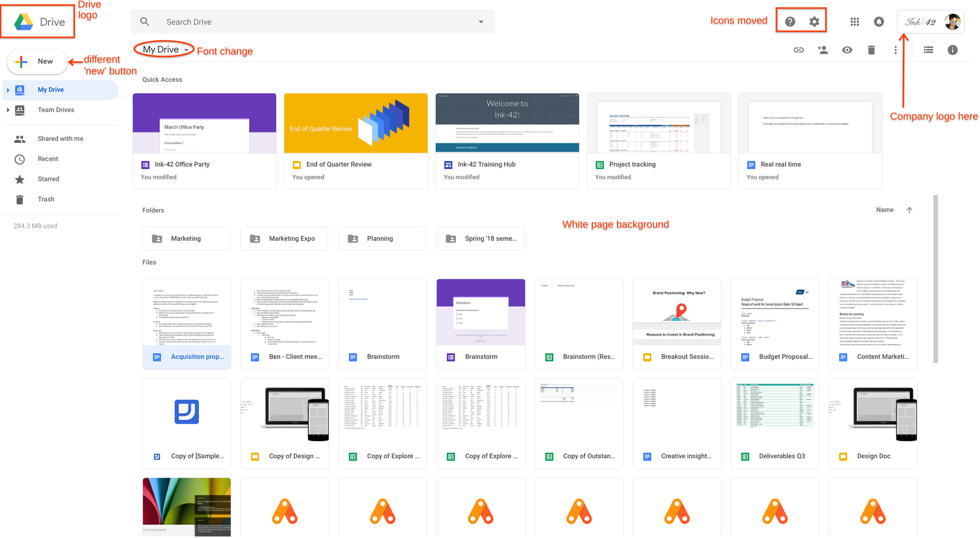Reverse sort direction arrow
980x538 pixels.
point(909,210)
